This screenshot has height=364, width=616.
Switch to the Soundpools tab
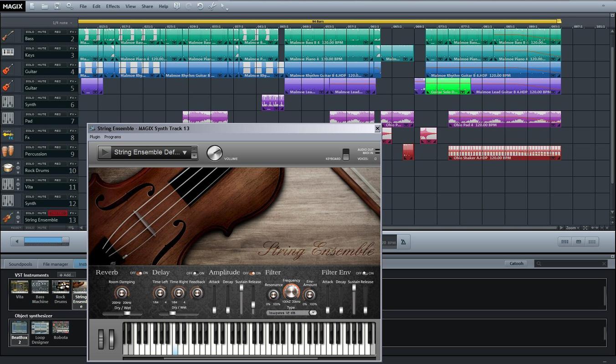[x=21, y=264]
